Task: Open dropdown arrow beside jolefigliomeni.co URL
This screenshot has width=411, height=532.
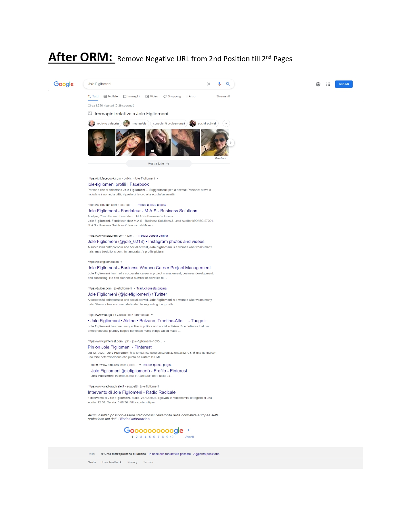Action: (x=121, y=262)
